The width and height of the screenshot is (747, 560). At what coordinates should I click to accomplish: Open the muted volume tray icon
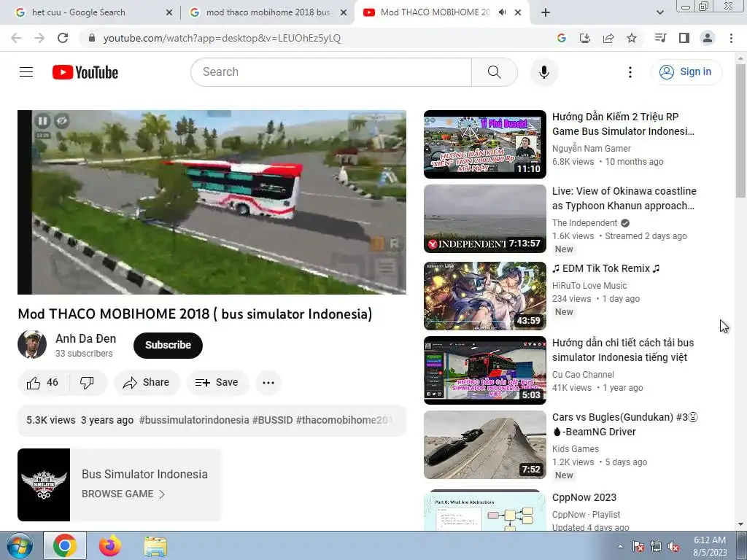tap(673, 547)
